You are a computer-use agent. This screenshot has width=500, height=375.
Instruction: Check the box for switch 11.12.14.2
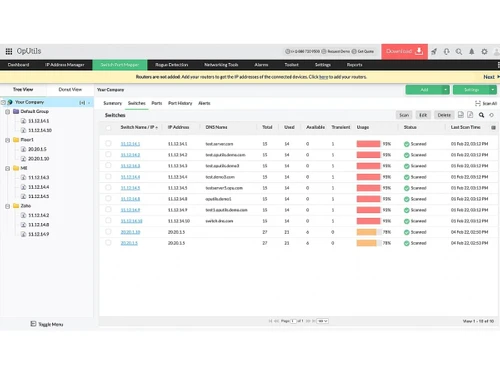(108, 154)
